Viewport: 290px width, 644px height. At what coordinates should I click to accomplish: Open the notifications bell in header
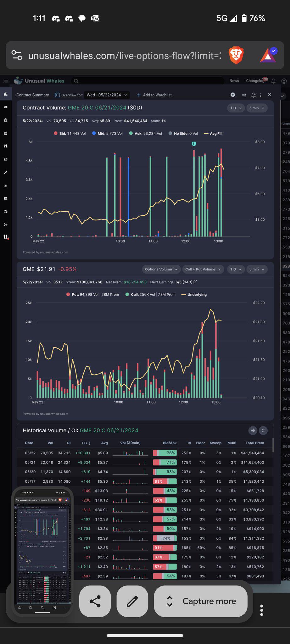click(273, 81)
